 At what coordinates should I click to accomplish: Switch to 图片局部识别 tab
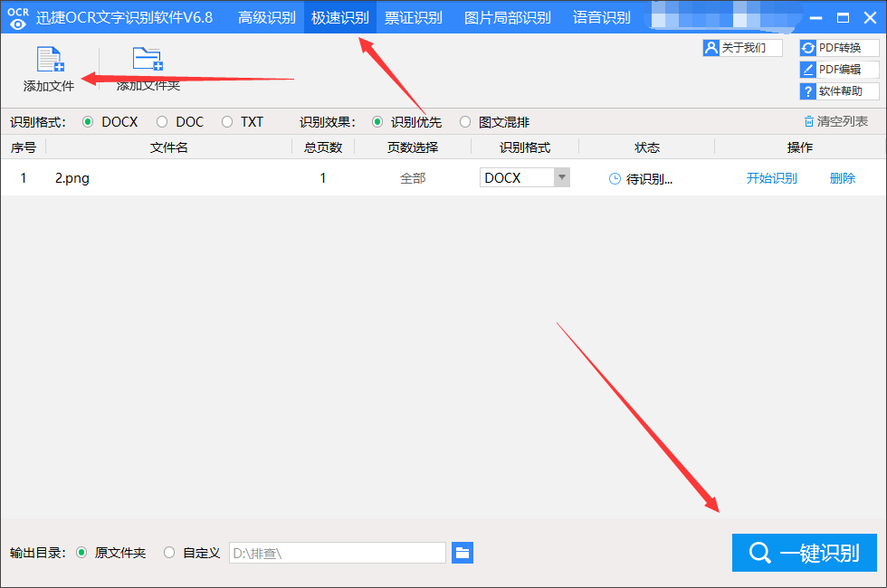click(x=508, y=17)
